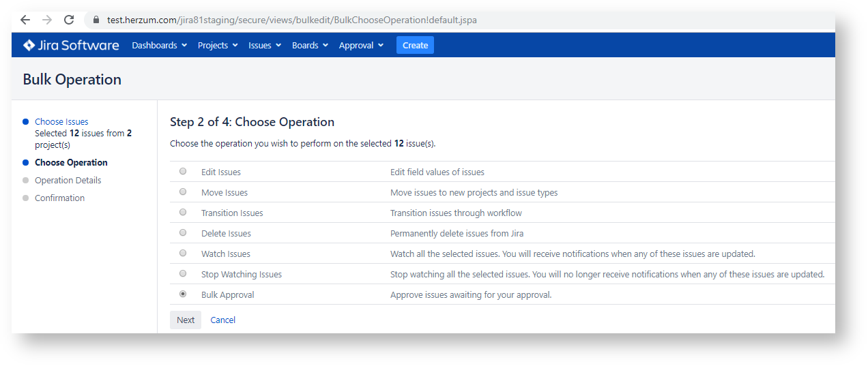This screenshot has width=868, height=366.
Task: Choose the Transition Issues radio option
Action: (183, 213)
